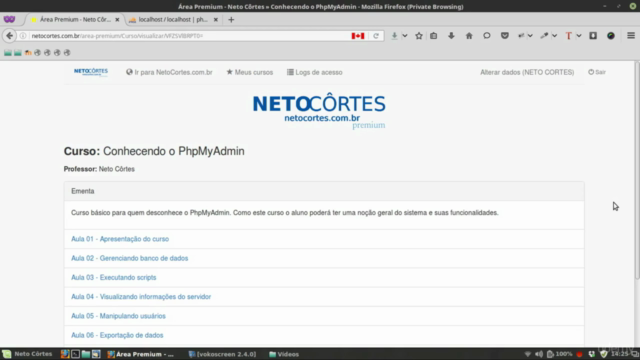Click the eyedropper toolbar icon

pos(544,36)
